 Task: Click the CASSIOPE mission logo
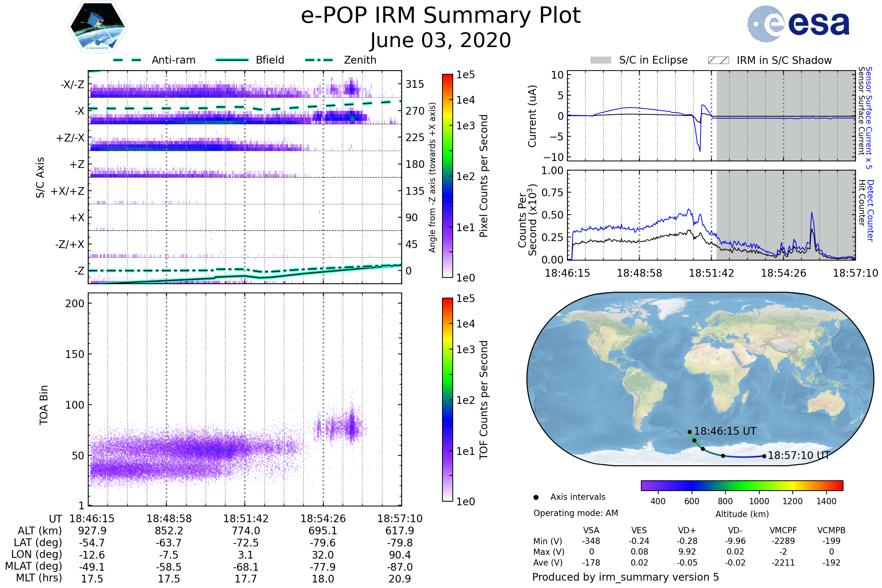pos(97,27)
